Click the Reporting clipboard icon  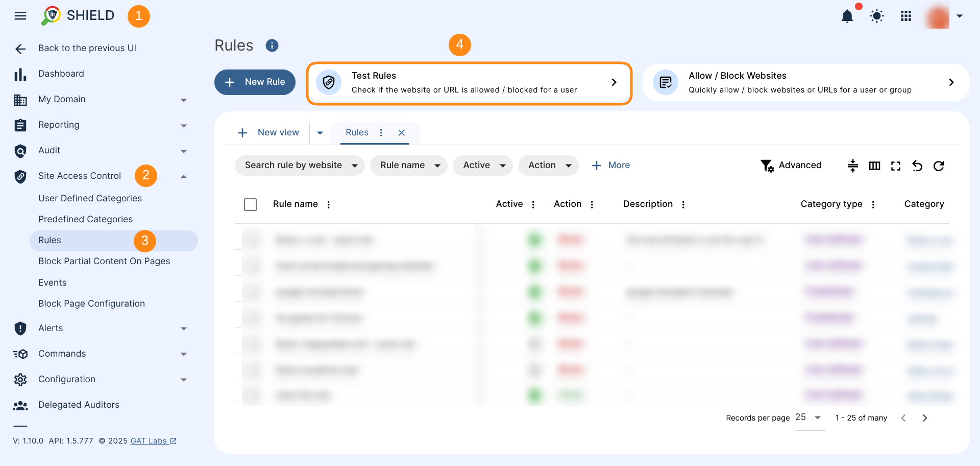pyautogui.click(x=20, y=125)
